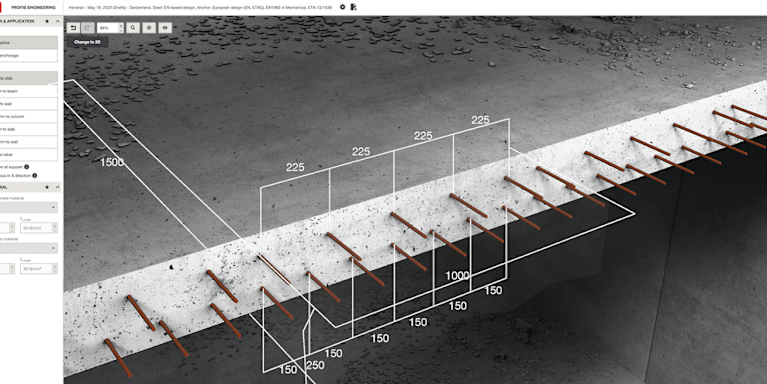Click the center-view crosshair icon
Image resolution: width=767 pixels, height=384 pixels.
click(149, 28)
